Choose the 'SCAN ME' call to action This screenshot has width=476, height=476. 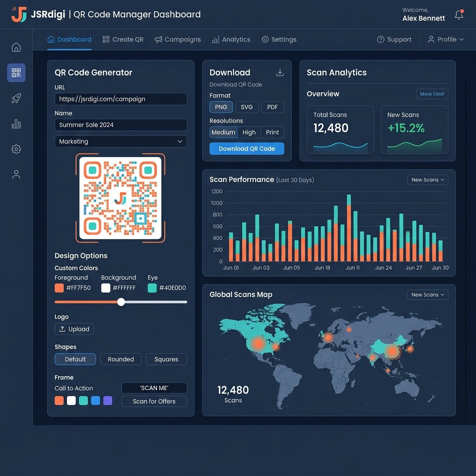tap(154, 388)
